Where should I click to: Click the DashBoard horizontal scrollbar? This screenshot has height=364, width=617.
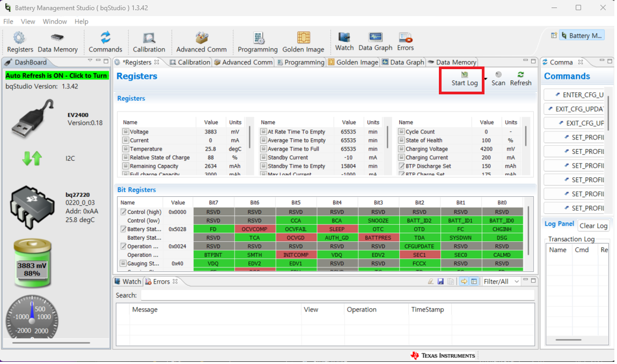click(51, 343)
